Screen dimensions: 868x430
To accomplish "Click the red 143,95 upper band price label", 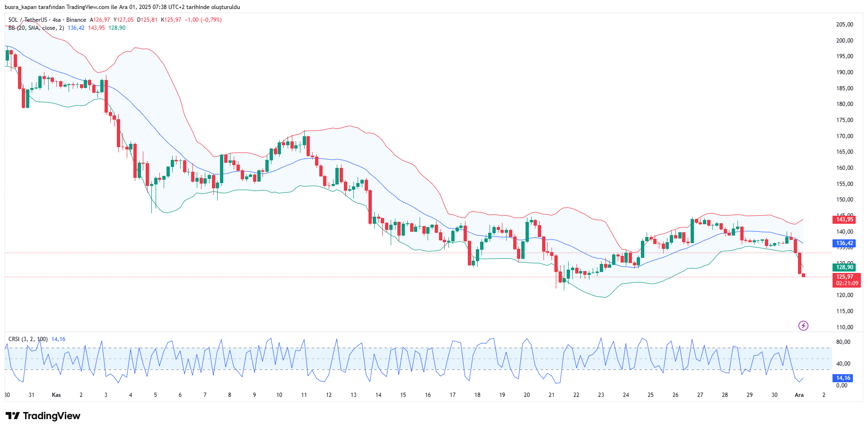I will pos(844,219).
